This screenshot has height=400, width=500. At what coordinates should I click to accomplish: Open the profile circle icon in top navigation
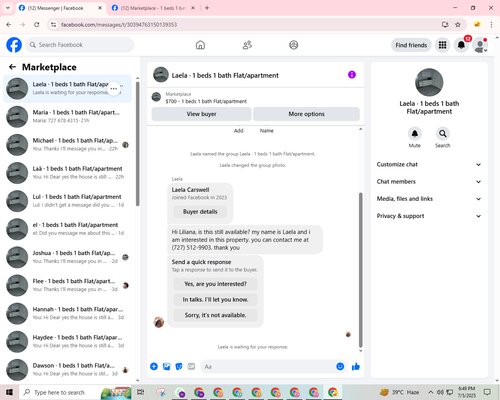(294, 45)
